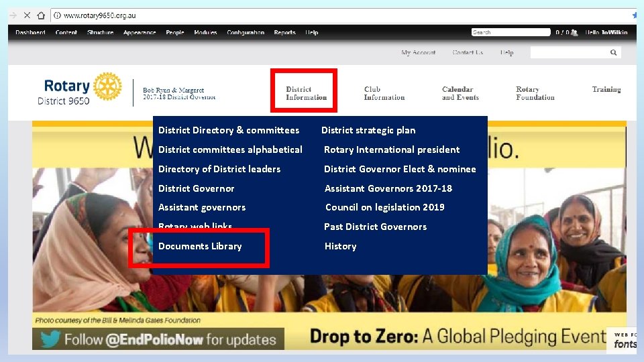Image resolution: width=644 pixels, height=362 pixels.
Task: Click the Rotary wheel logo
Action: 107,86
